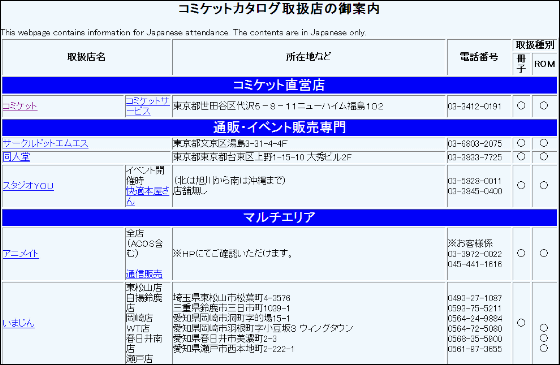Select the 電話番号 column header

coord(479,57)
